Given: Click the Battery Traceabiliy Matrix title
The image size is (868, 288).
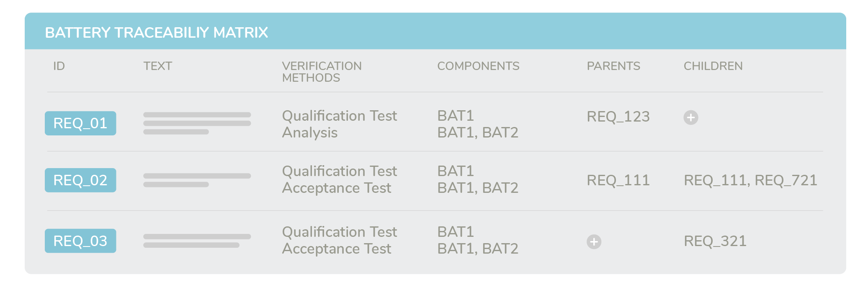Looking at the screenshot, I should coord(156,33).
